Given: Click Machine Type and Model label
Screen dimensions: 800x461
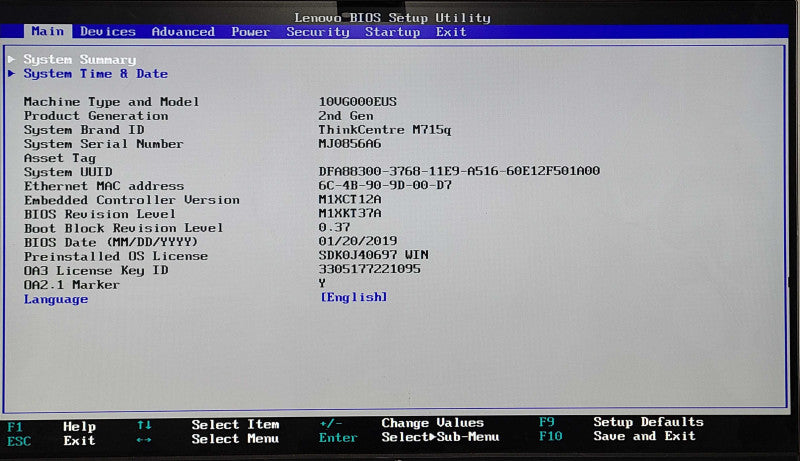Looking at the screenshot, I should tap(111, 102).
